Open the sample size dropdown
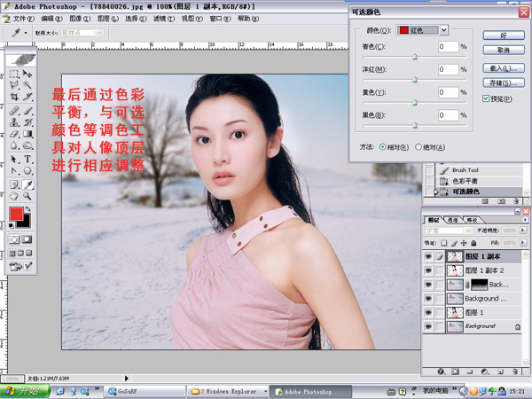Screen dimensions: 532x399 pyautogui.click(x=82, y=33)
